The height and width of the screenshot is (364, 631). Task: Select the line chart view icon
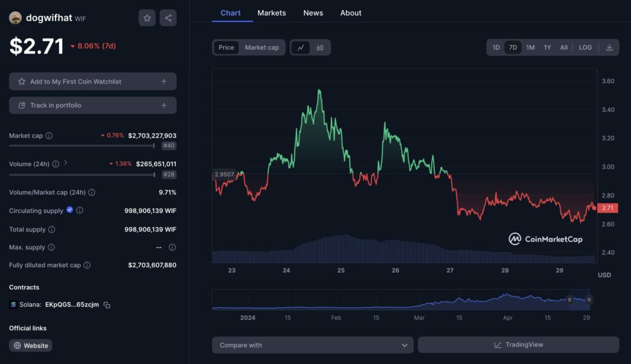click(x=300, y=47)
